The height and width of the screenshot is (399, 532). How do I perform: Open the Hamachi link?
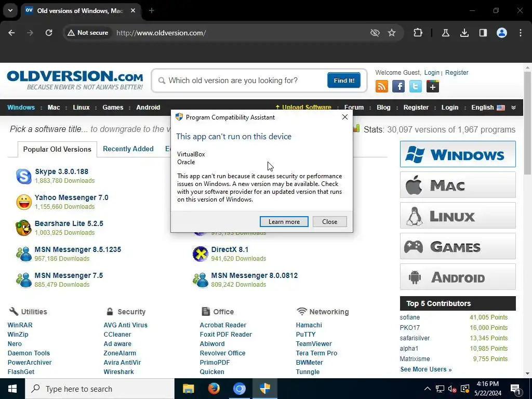pyautogui.click(x=309, y=325)
